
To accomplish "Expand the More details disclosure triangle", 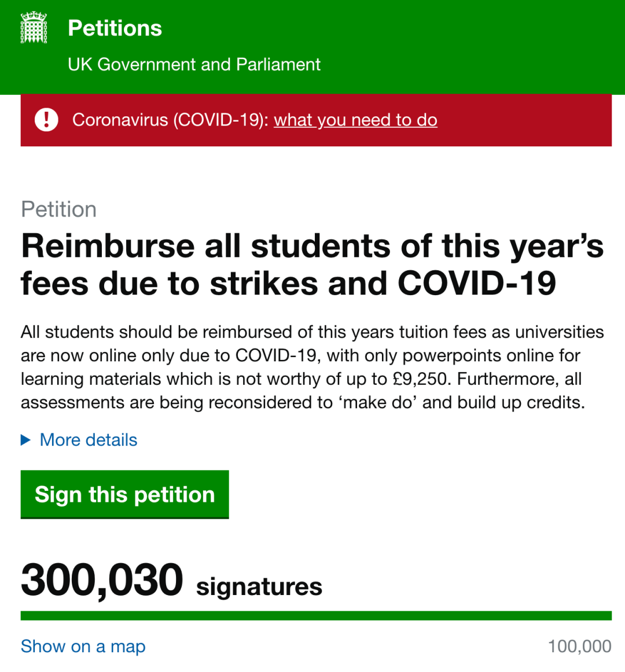I will click(25, 440).
